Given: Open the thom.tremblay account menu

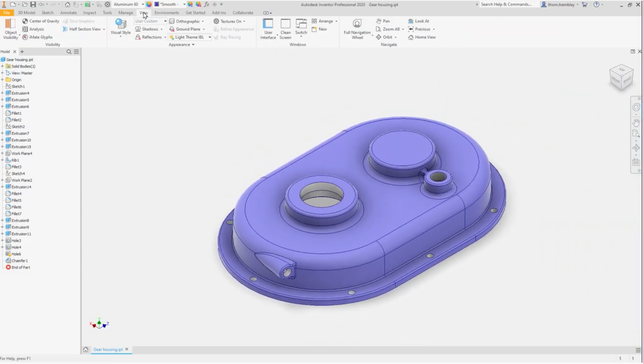Looking at the screenshot, I should coord(559,5).
